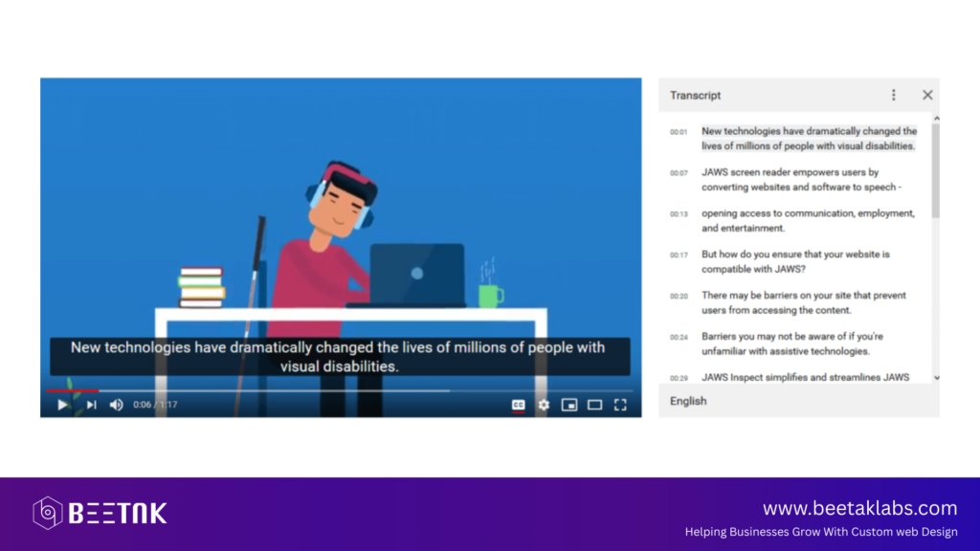This screenshot has width=980, height=551.
Task: Click the 0:06 / 1:17 time display
Action: tap(155, 405)
